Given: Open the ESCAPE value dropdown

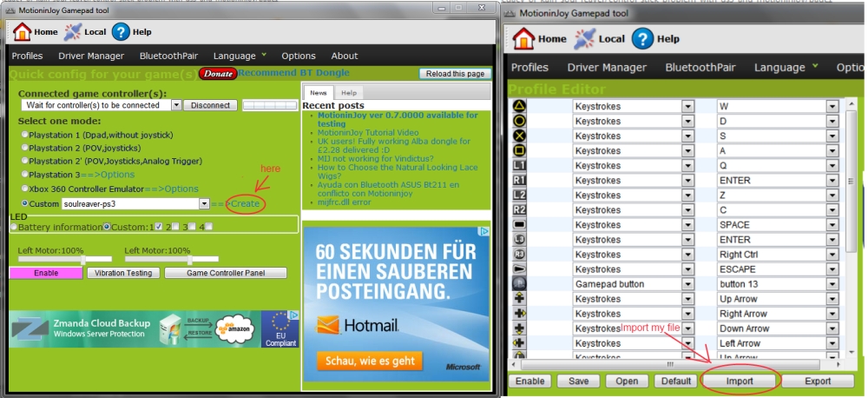Looking at the screenshot, I should [832, 269].
